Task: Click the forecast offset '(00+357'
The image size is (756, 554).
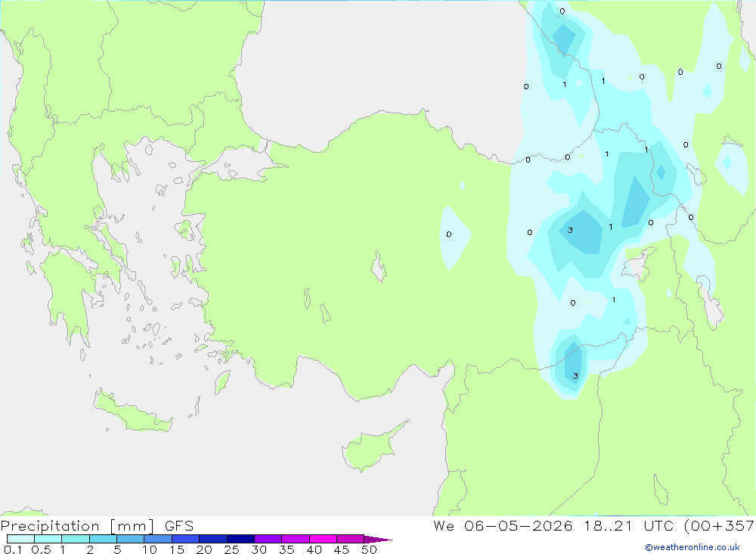Action: pos(720,526)
